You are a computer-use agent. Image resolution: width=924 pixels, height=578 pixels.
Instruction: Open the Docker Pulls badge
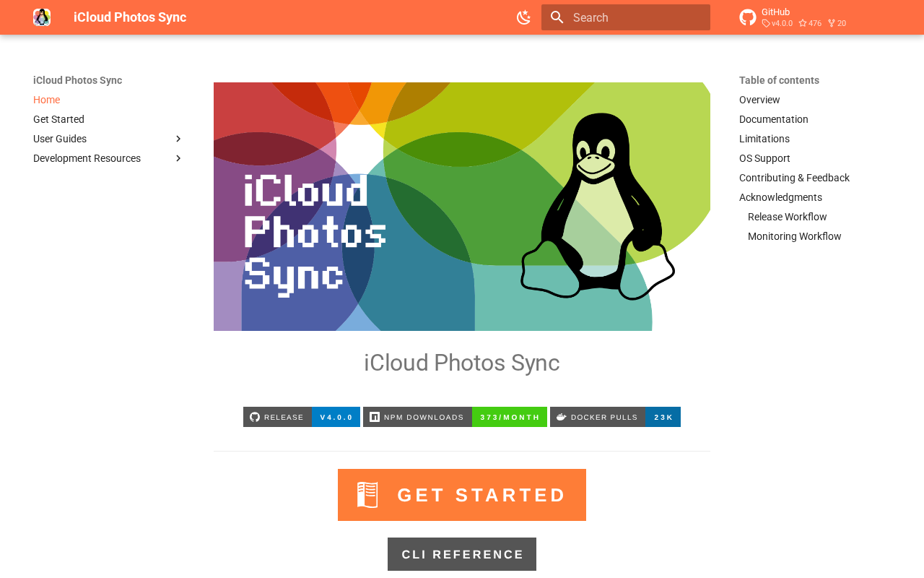tap(615, 417)
